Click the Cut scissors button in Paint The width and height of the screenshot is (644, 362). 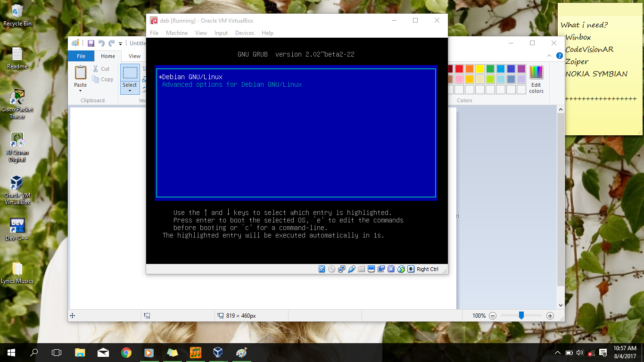pos(102,69)
